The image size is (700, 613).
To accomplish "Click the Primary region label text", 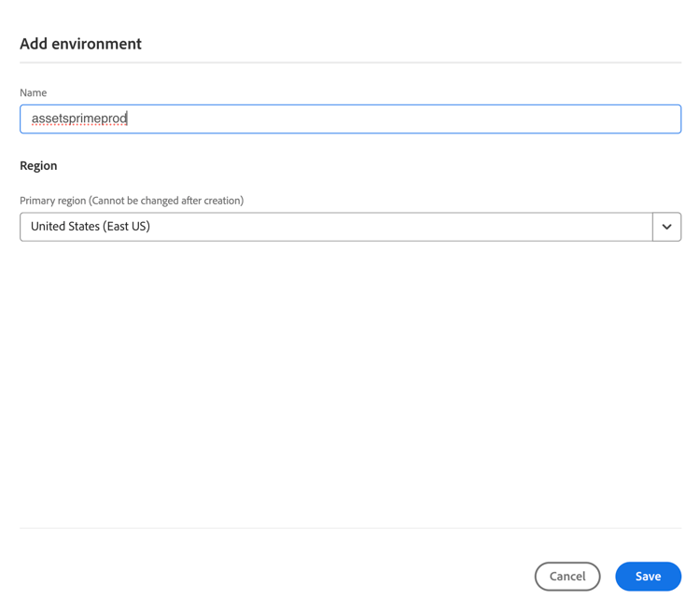I will pos(53,201).
